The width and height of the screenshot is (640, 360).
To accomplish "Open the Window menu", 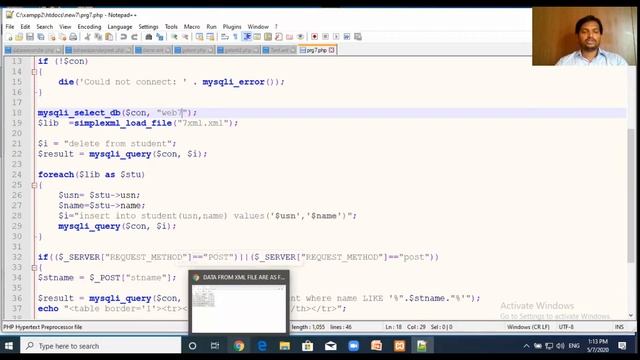I will tap(258, 27).
